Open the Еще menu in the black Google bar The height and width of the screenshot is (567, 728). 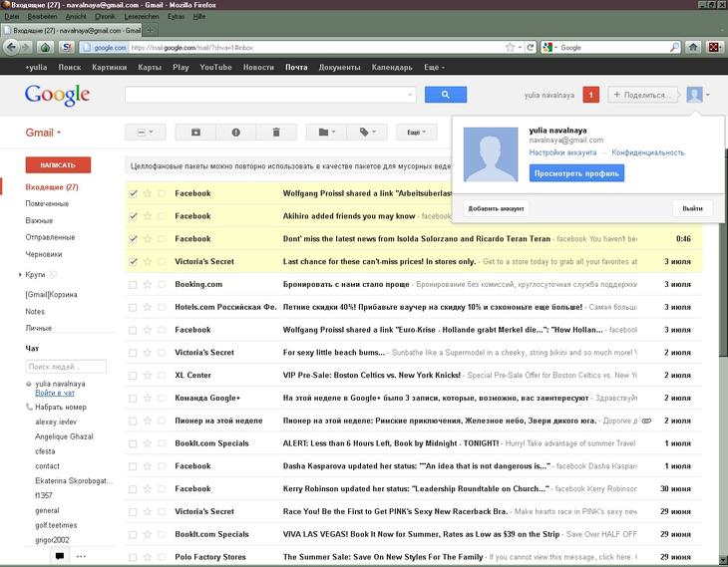pyautogui.click(x=434, y=68)
